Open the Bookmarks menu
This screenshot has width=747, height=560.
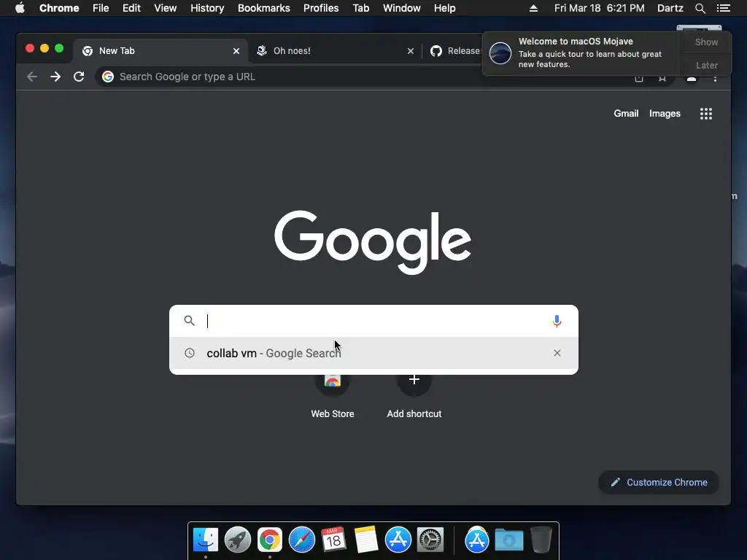click(263, 8)
